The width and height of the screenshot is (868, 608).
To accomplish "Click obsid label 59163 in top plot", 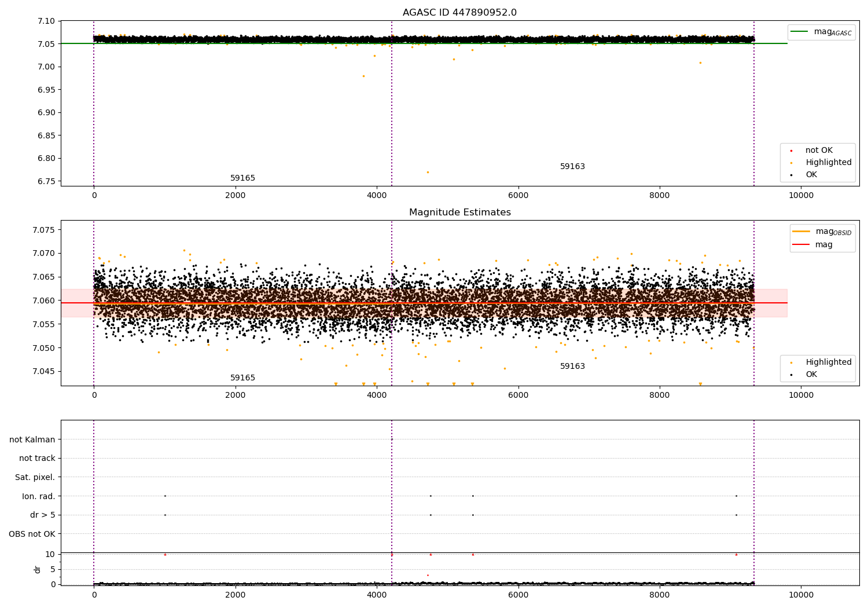I will tap(572, 167).
